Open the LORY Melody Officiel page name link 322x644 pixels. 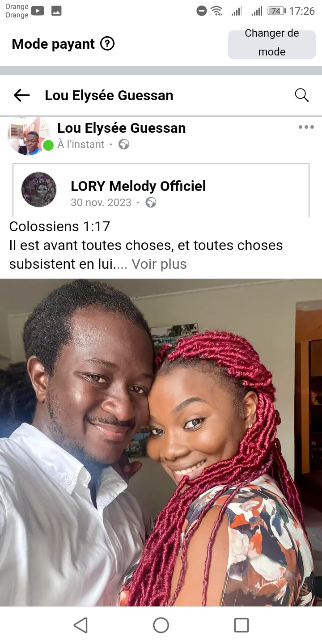(x=138, y=186)
